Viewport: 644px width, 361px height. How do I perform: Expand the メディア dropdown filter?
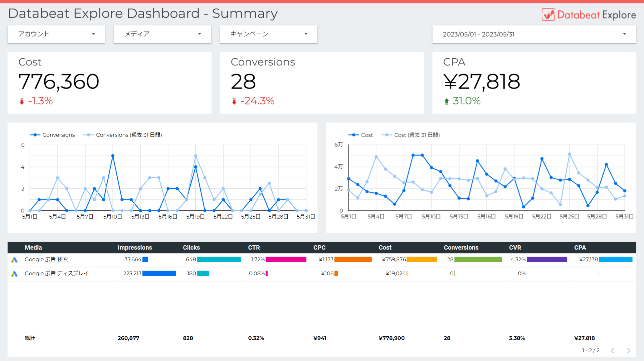pyautogui.click(x=162, y=34)
